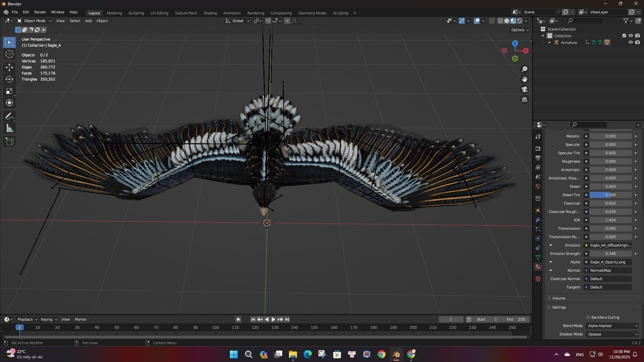Switch perspective/orthographic grid icon
Viewport: 644px width, 362px height.
pyautogui.click(x=525, y=100)
